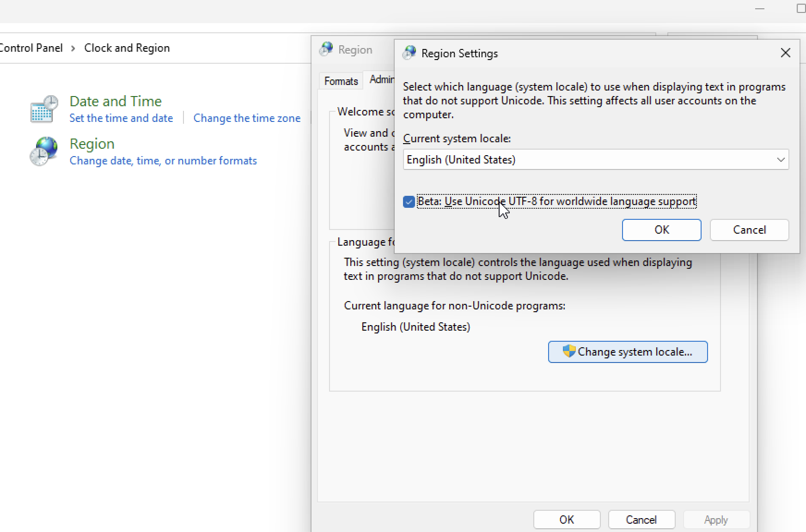Click the globe icon in the Region window title
The image size is (806, 532).
coord(327,48)
